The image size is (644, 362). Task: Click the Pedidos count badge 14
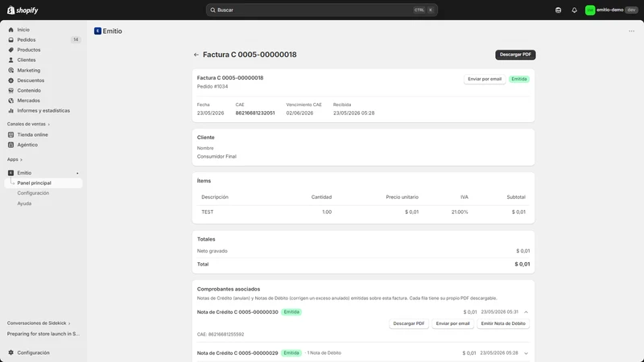point(76,39)
